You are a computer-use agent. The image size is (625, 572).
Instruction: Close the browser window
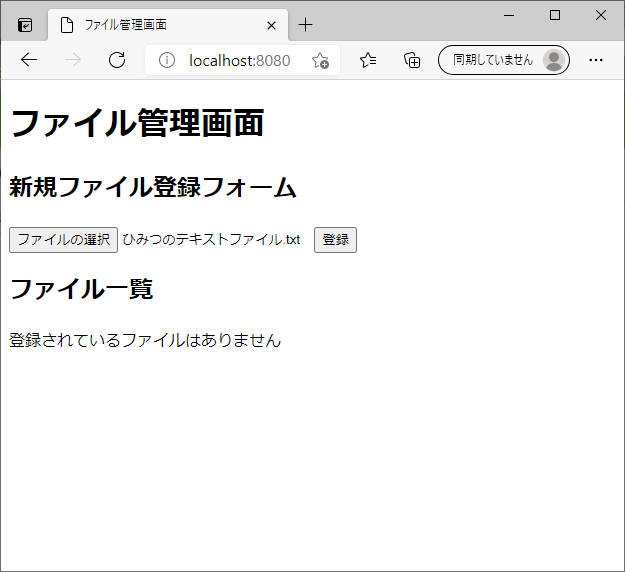tap(601, 16)
